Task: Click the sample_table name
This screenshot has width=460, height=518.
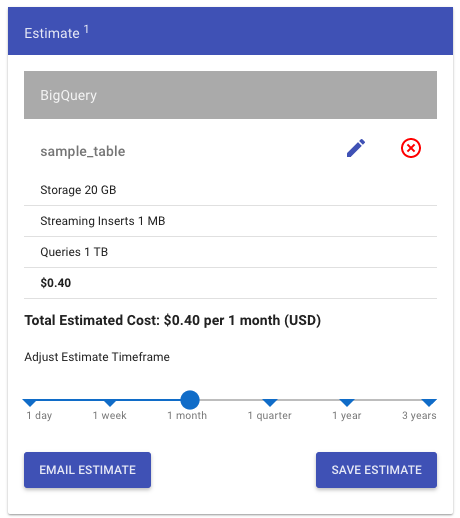Action: click(83, 151)
